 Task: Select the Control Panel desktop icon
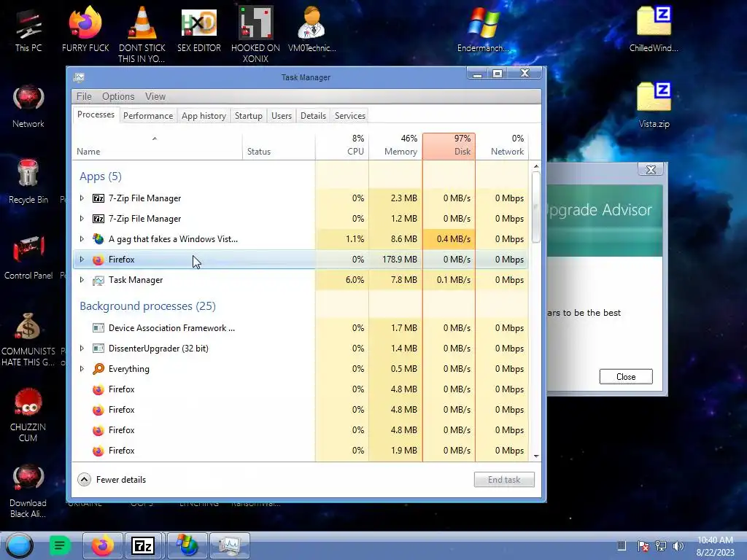tap(28, 257)
